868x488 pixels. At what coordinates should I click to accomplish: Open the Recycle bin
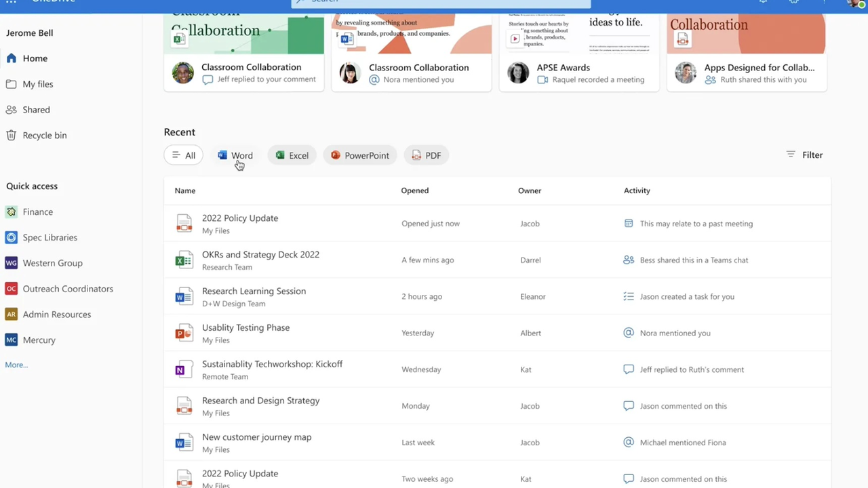click(45, 135)
